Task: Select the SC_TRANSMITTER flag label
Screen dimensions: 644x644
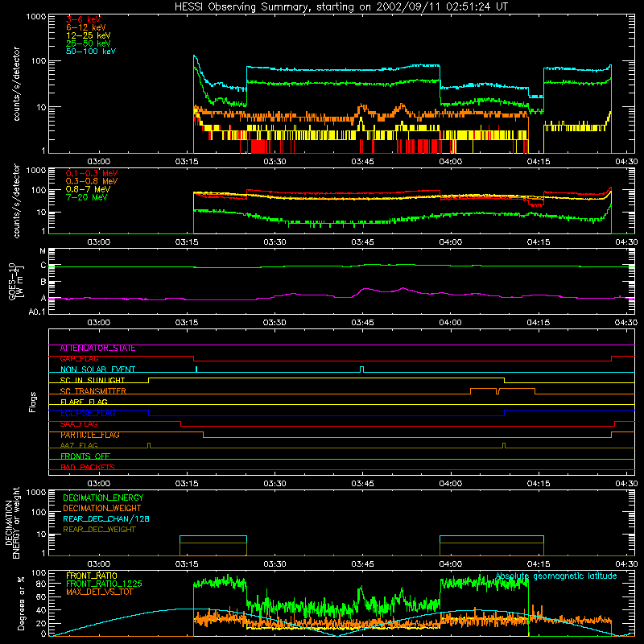Action: [93, 391]
